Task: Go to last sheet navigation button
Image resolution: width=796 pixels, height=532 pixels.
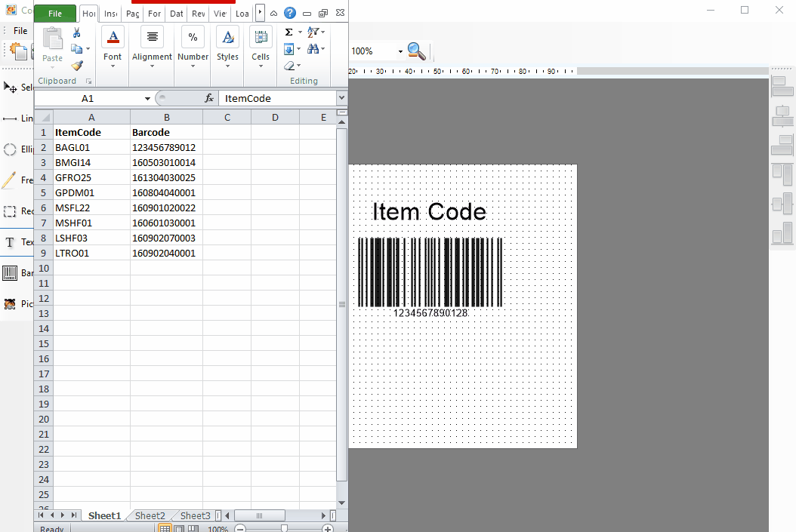Action: click(73, 515)
